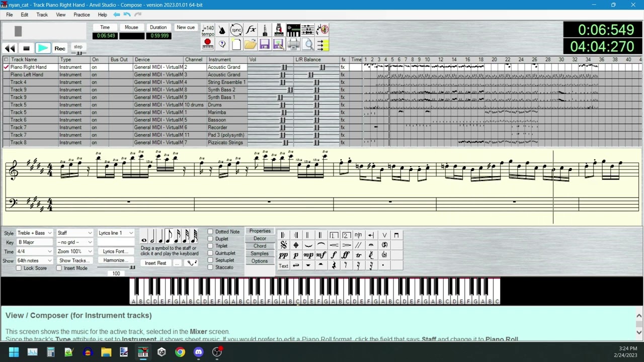Select the first ending bracket symbol
The height and width of the screenshot is (362, 644).
click(333, 235)
